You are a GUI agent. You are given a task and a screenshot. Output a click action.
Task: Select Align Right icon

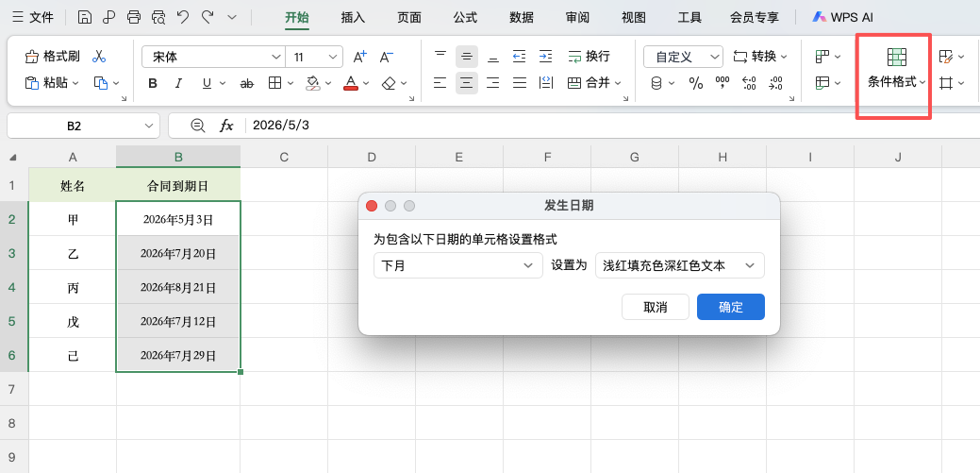[x=493, y=82]
